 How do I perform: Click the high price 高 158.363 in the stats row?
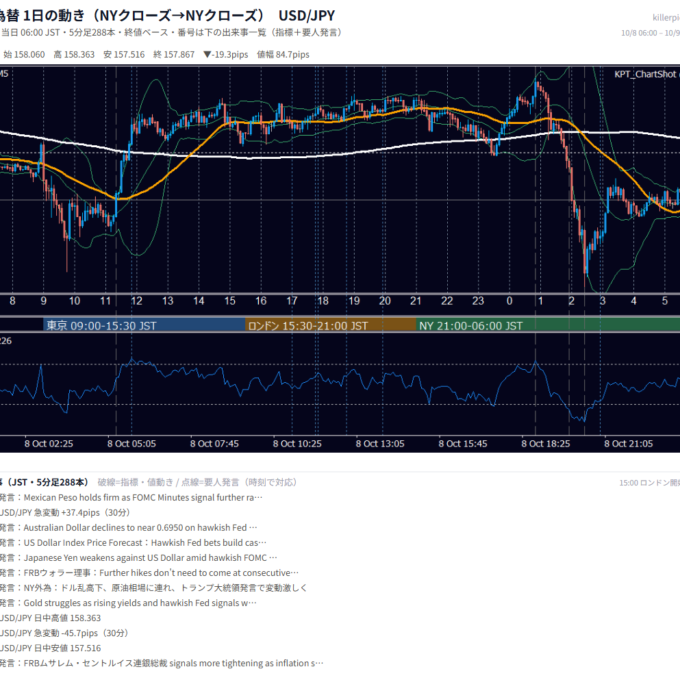74,55
